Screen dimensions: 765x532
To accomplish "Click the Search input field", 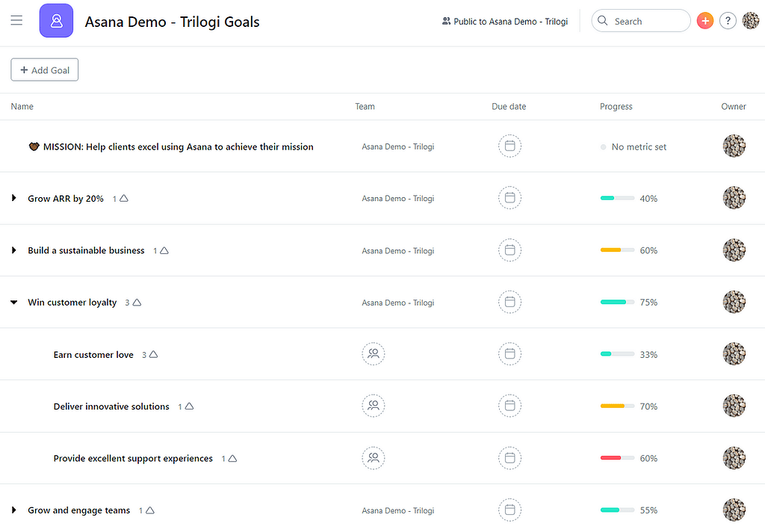I will coord(640,21).
